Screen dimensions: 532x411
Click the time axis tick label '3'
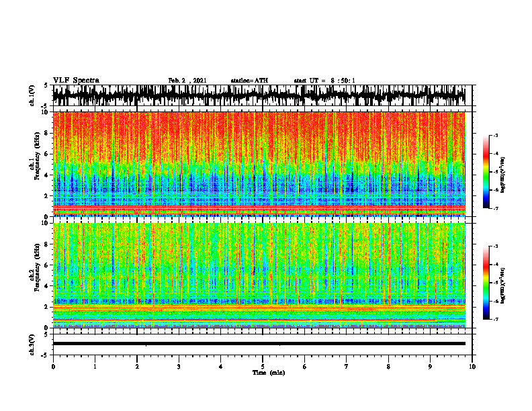(179, 367)
